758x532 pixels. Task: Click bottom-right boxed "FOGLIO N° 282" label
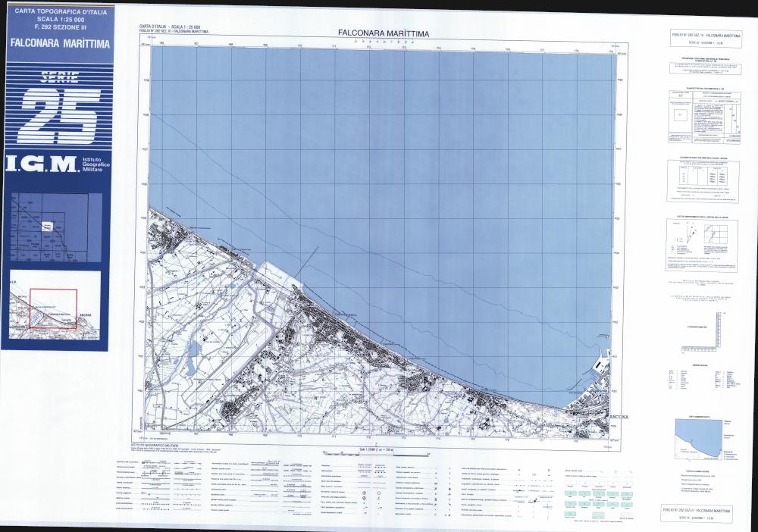pos(696,514)
